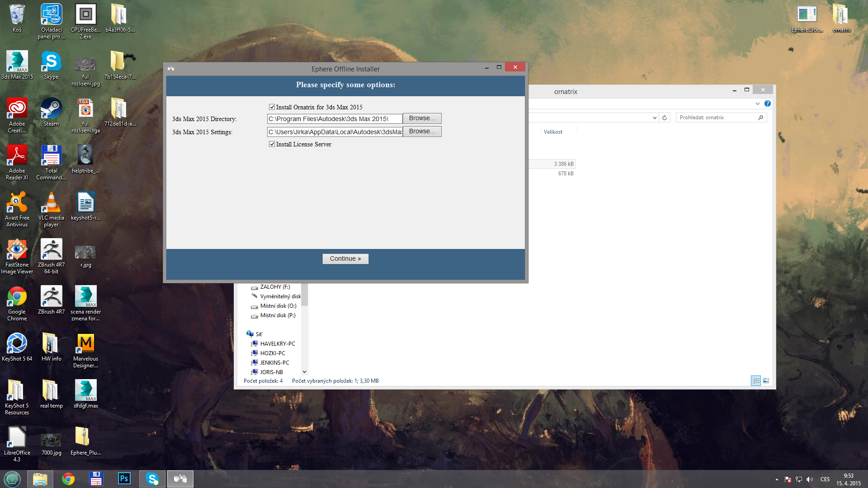Open Explorer help in ornatrix window
The image size is (868, 488).
point(768,104)
